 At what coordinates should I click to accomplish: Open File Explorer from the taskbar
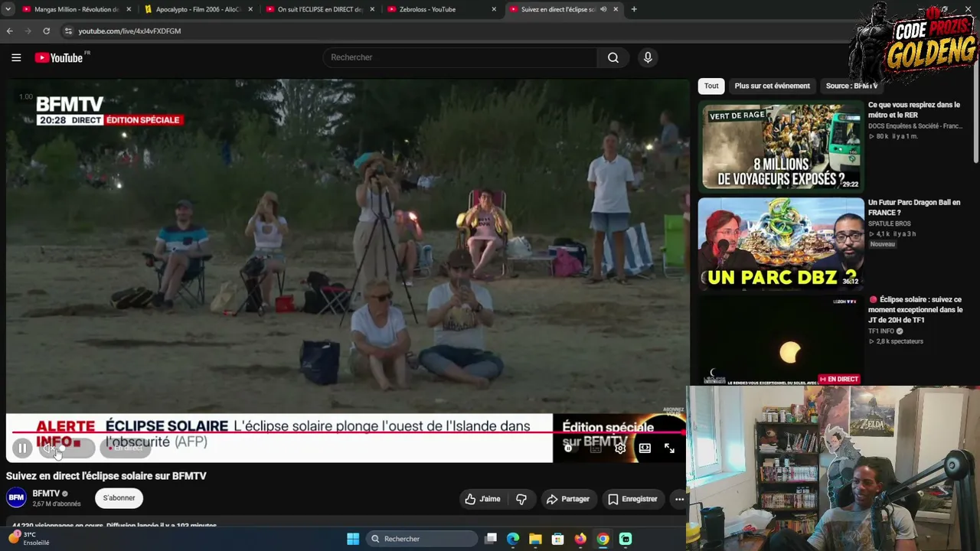click(535, 539)
